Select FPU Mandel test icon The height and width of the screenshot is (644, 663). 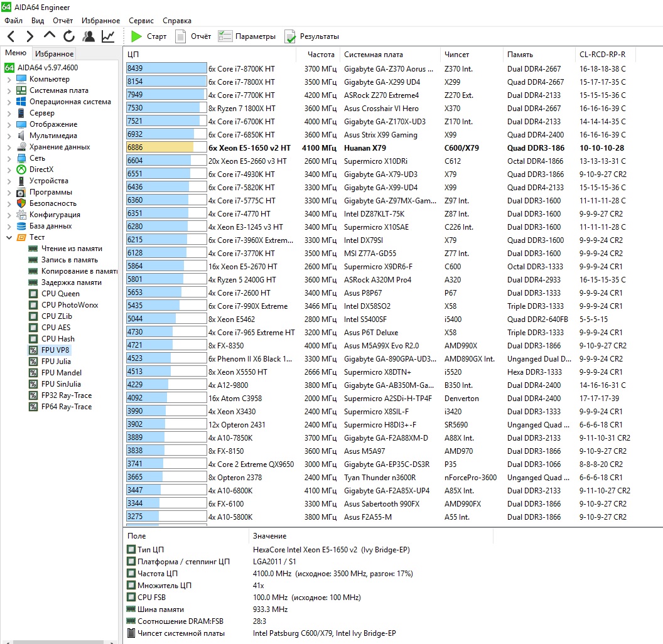click(33, 373)
